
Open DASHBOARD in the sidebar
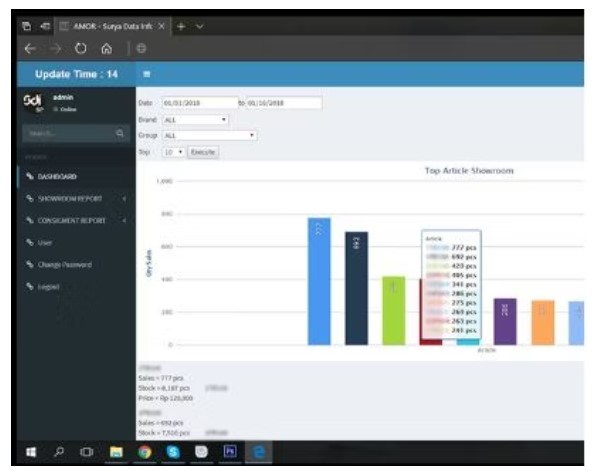point(76,176)
